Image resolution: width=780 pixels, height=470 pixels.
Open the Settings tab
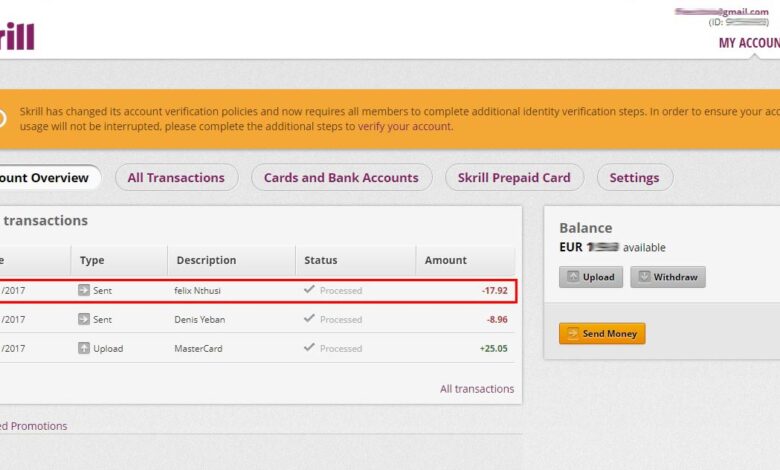634,178
